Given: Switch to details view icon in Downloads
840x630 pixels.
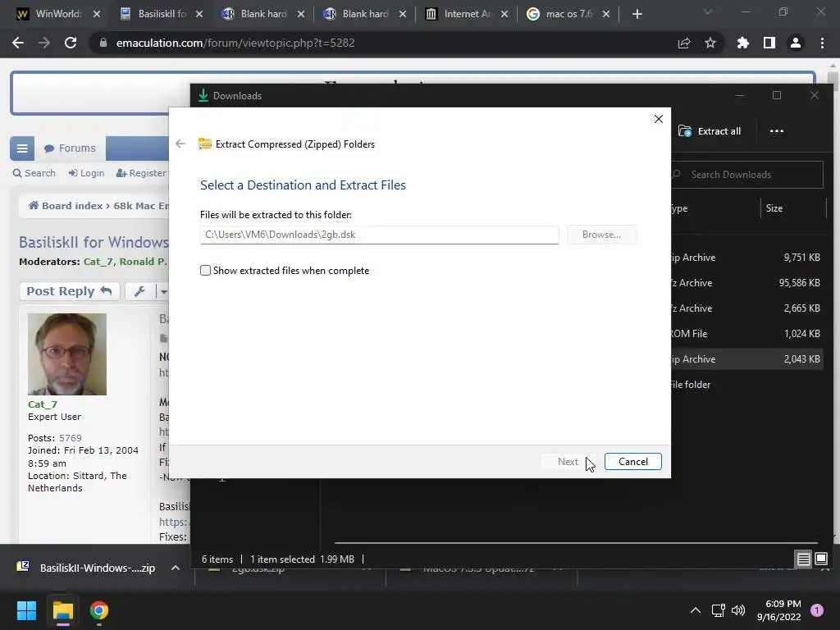Looking at the screenshot, I should tap(803, 559).
